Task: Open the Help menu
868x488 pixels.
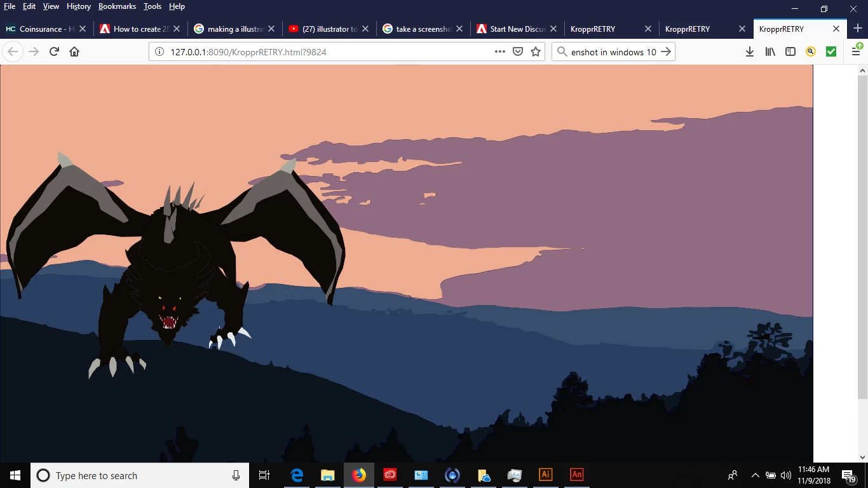Action: point(177,6)
